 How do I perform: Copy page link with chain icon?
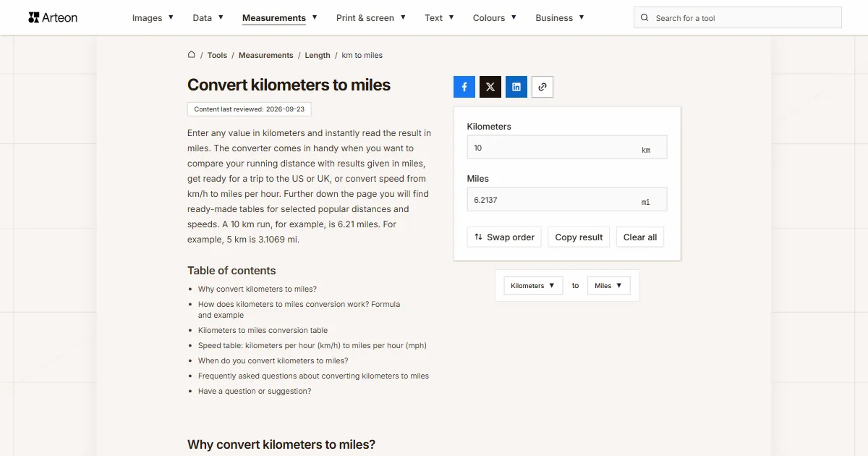pyautogui.click(x=542, y=87)
